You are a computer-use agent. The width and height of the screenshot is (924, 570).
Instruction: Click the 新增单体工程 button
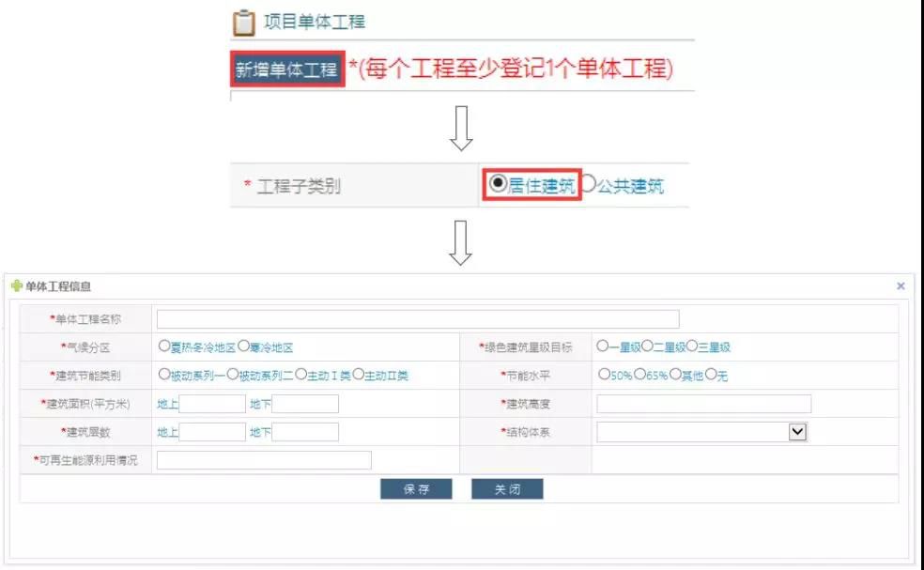pyautogui.click(x=286, y=69)
